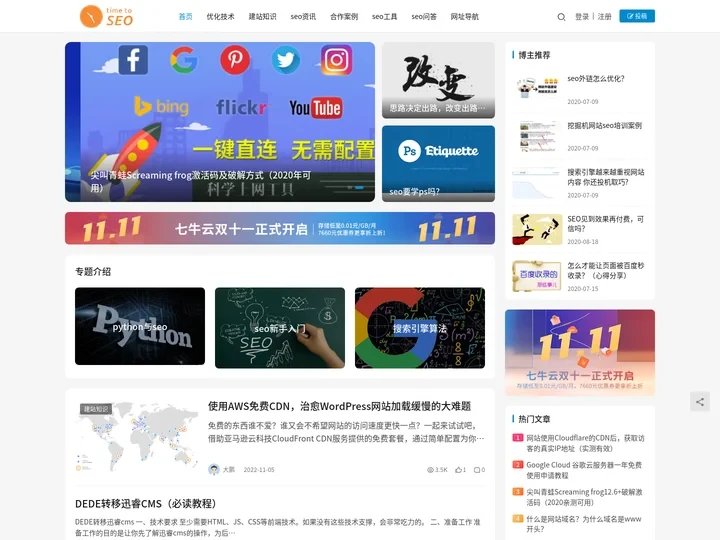This screenshot has height=540, width=720.
Task: Open 挖掘机网站seo培训案例 post
Action: coord(604,125)
